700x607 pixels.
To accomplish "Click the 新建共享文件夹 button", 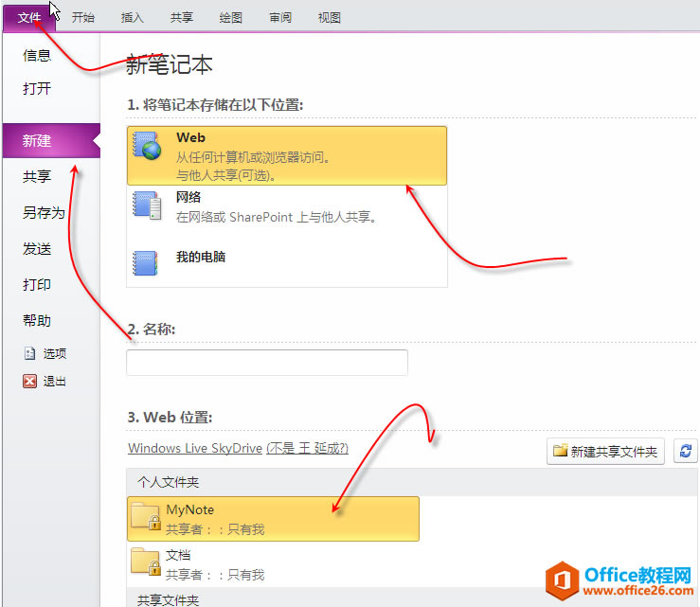I will [x=605, y=452].
